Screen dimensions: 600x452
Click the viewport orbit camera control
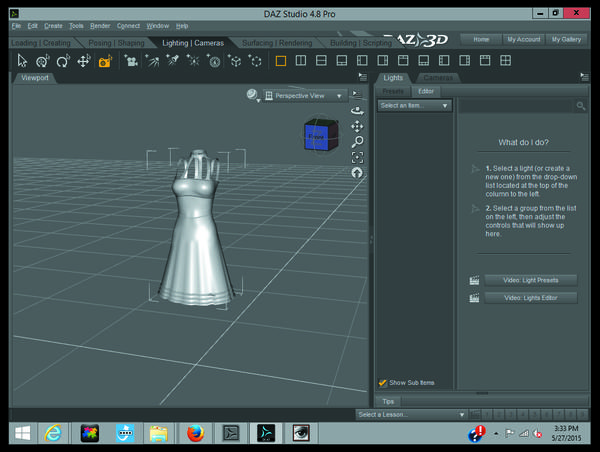tap(357, 111)
